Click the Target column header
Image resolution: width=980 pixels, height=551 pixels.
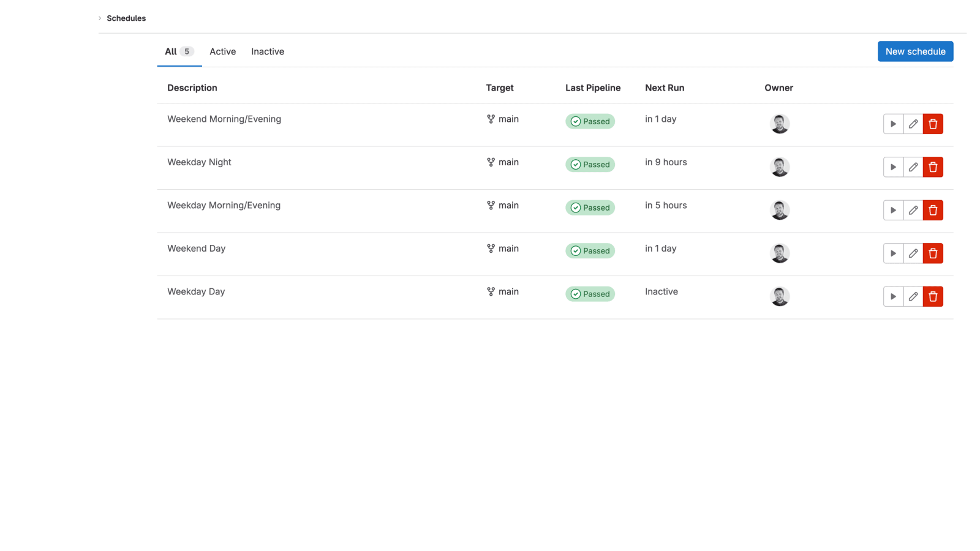500,88
